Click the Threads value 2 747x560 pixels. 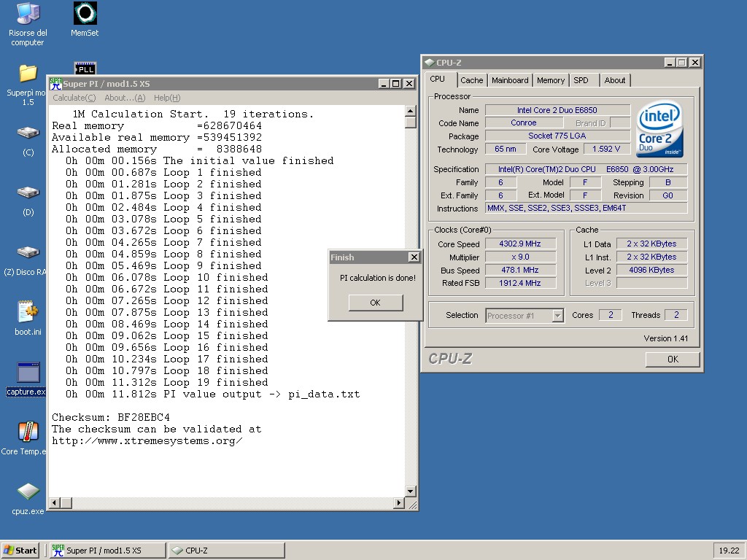pos(676,315)
